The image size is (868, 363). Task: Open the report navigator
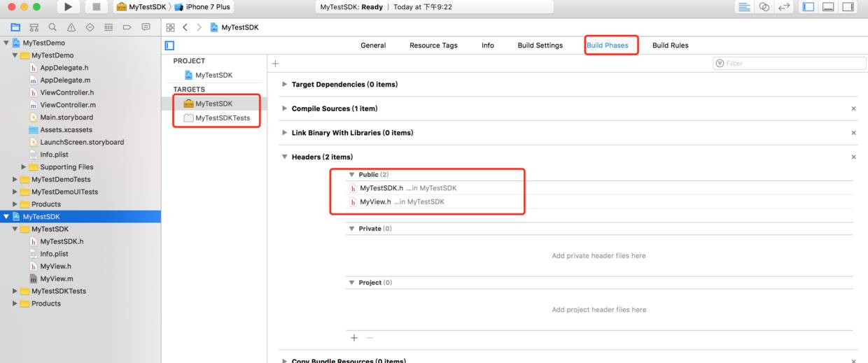(146, 27)
